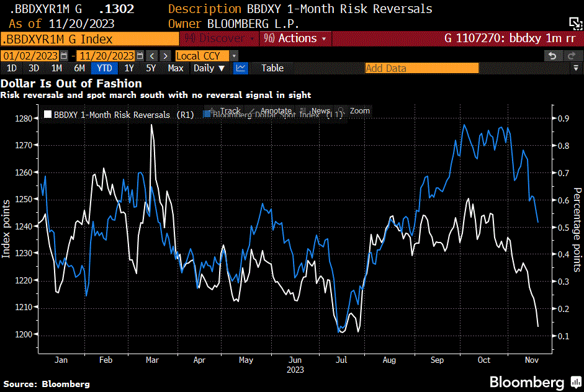Choose the 1Y range tab

129,68
